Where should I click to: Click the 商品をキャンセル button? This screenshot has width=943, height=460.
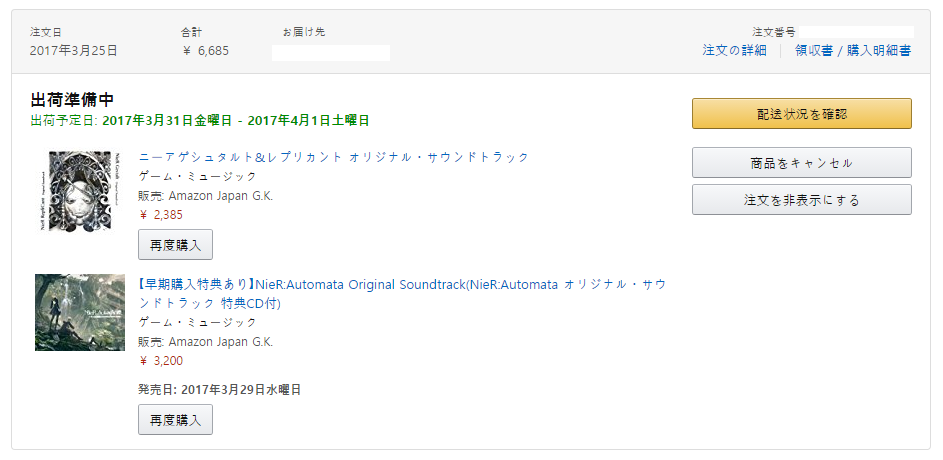(x=802, y=163)
